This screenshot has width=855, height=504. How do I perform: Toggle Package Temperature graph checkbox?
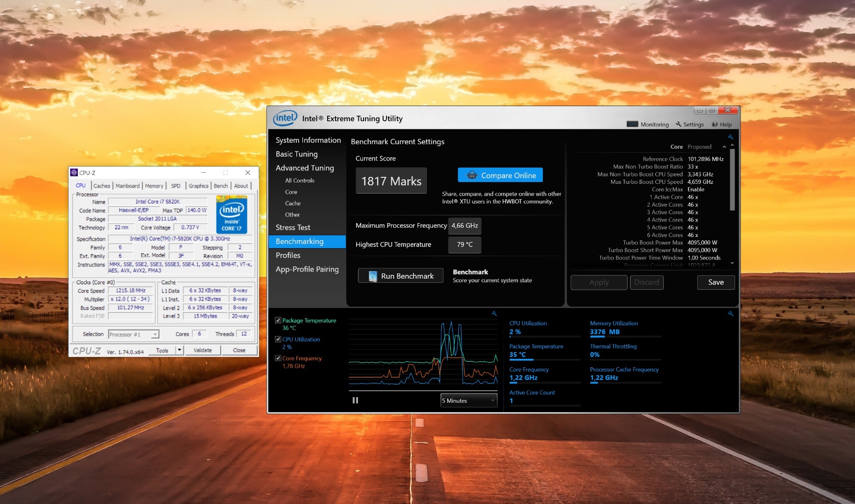click(x=278, y=320)
